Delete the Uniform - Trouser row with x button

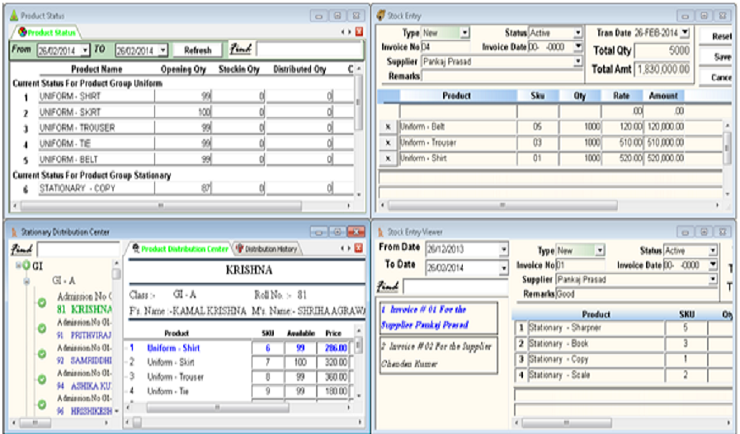click(x=388, y=143)
